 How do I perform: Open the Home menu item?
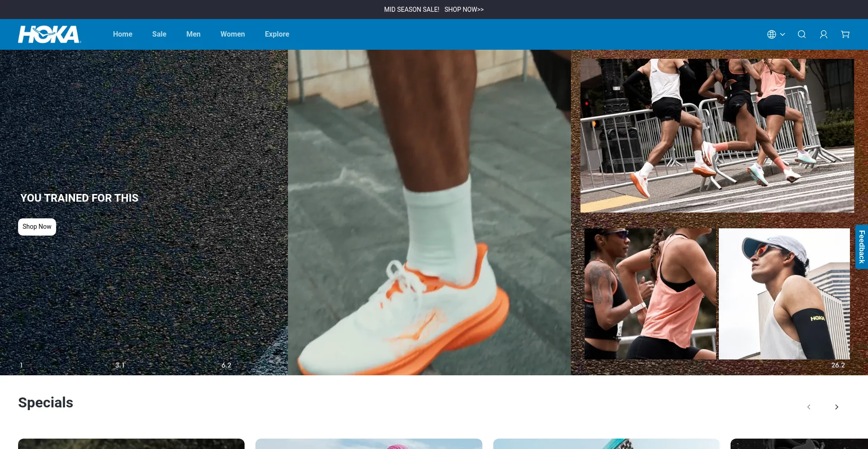pos(123,34)
